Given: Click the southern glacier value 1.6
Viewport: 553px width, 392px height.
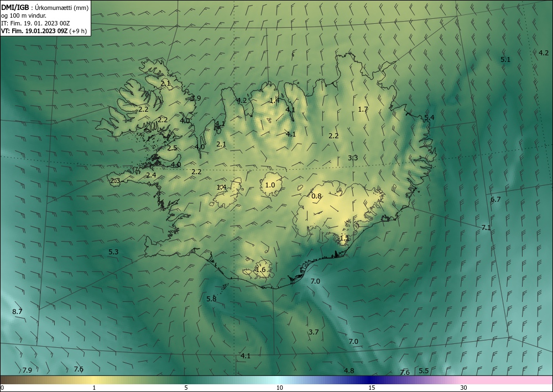Looking at the screenshot, I should (260, 270).
